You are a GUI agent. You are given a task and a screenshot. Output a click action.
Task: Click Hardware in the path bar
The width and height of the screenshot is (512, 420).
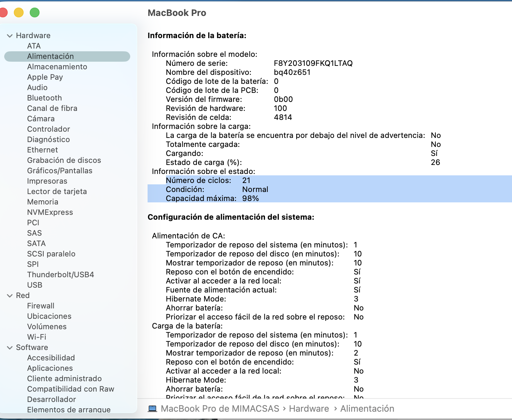click(x=309, y=409)
